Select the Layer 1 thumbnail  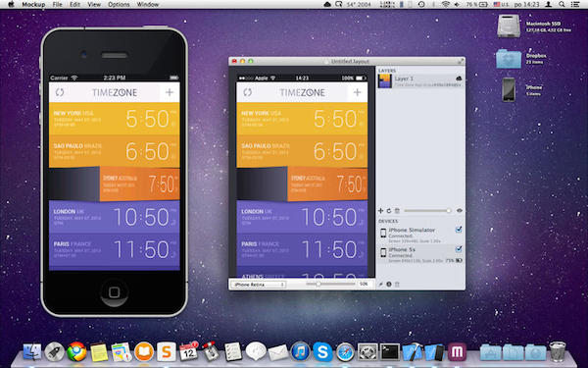click(x=385, y=81)
